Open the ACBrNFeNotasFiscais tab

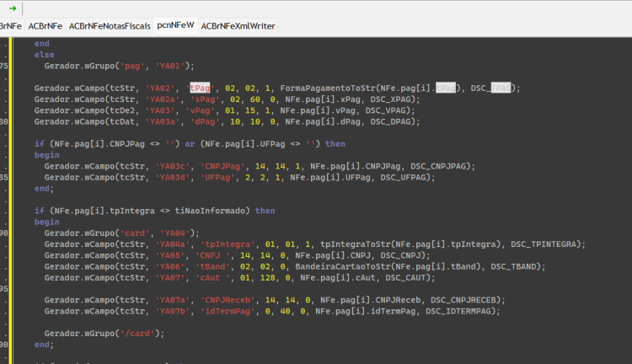110,26
